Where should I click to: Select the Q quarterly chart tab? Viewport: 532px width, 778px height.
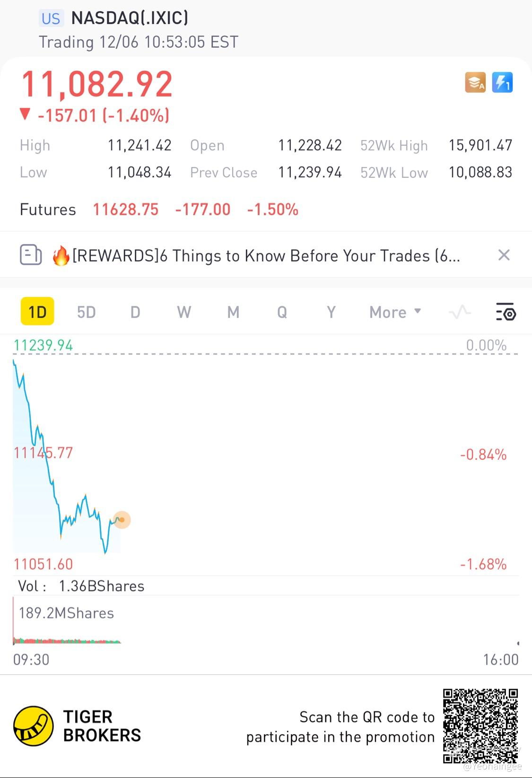click(282, 312)
